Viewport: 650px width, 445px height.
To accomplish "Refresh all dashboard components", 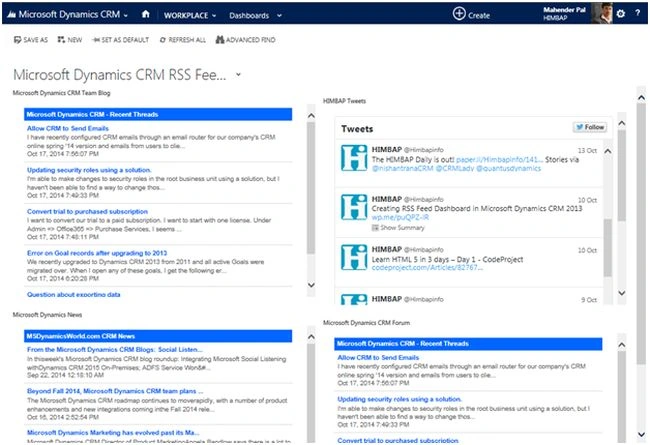I will 182,40.
